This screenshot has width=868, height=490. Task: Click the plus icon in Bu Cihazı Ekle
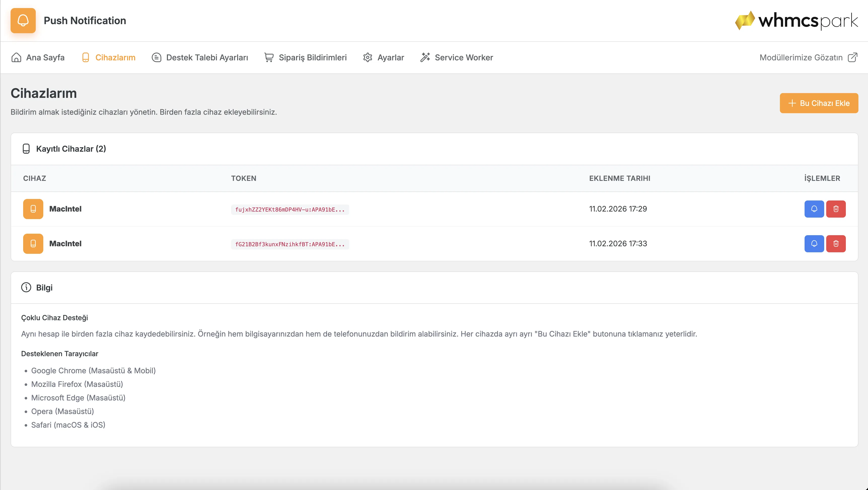792,103
